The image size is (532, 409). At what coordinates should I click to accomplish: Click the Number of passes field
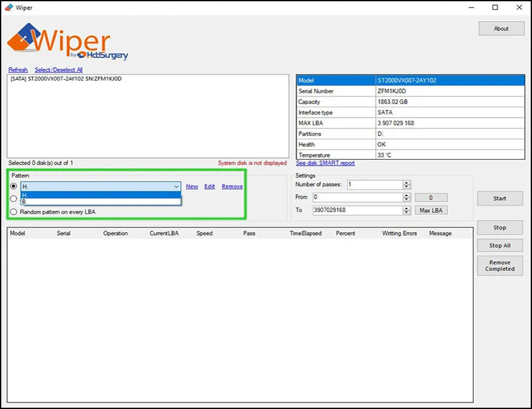(x=375, y=185)
